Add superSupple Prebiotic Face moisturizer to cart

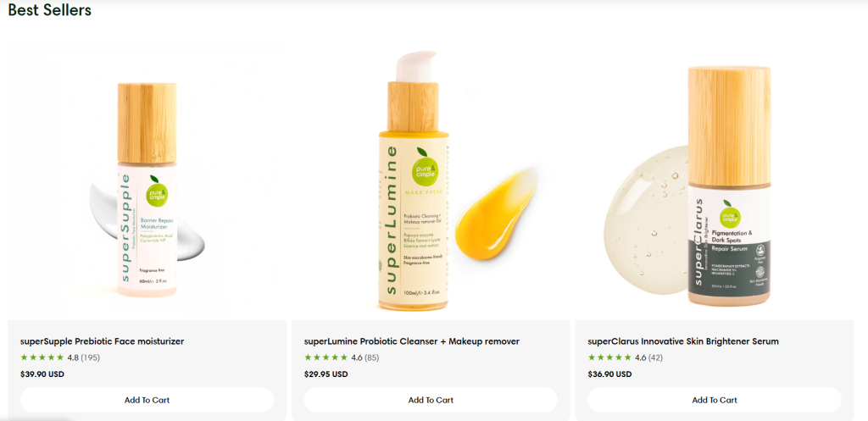point(147,400)
